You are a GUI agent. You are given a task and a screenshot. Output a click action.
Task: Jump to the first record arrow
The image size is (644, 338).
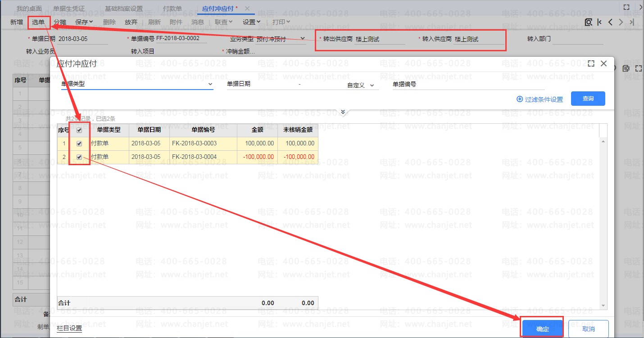tap(599, 22)
